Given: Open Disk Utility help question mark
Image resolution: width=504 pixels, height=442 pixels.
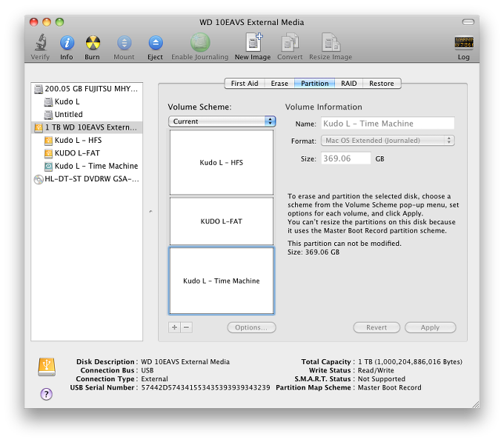Looking at the screenshot, I should pos(46,394).
